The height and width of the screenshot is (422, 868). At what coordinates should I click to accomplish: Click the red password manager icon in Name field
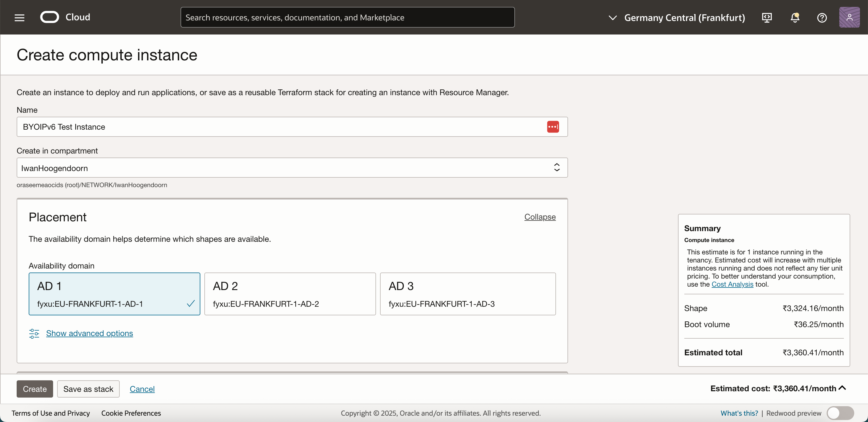tap(553, 127)
